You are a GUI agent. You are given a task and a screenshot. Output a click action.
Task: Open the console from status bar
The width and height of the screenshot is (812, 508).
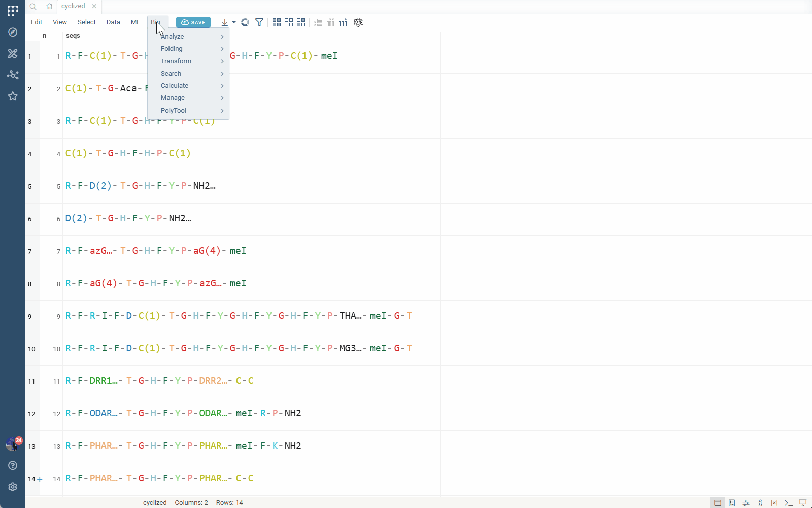click(788, 503)
